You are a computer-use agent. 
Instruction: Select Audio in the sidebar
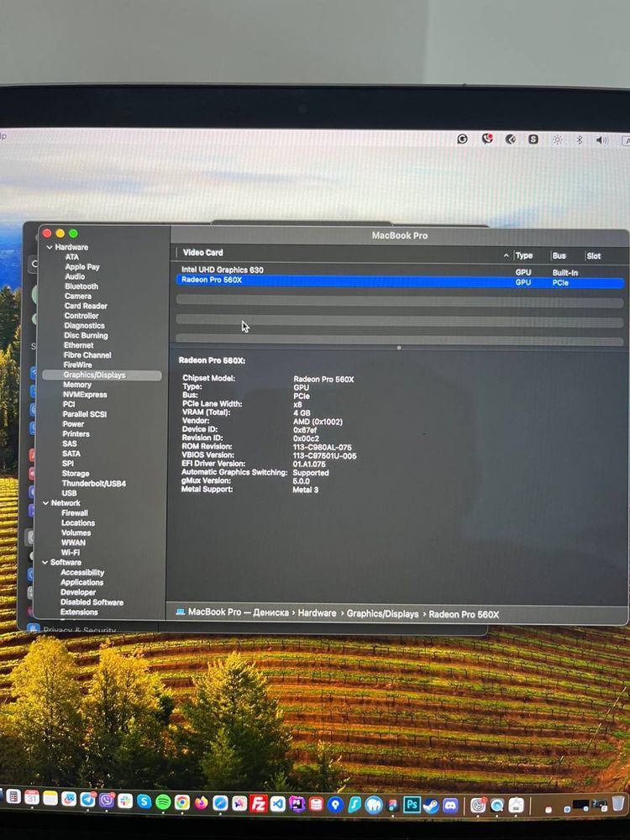[x=75, y=276]
